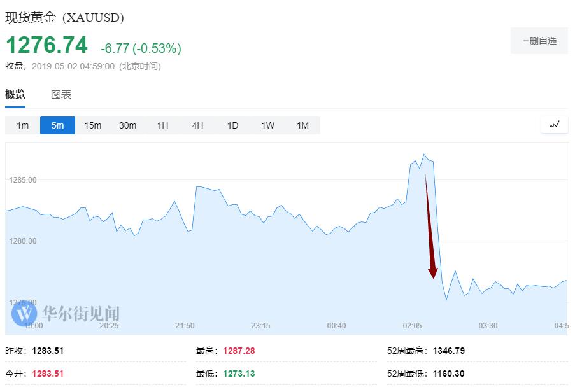This screenshot has width=575, height=392.
Task: Choose the monthly (1M) interval
Action: tap(302, 125)
